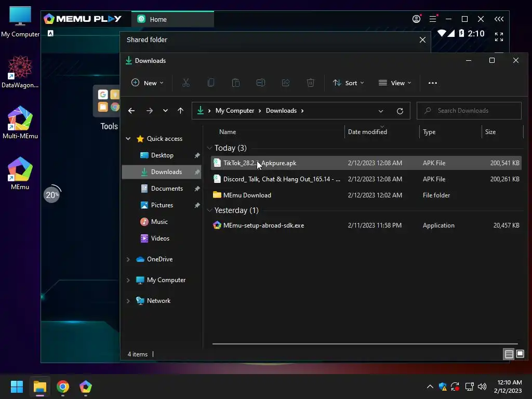Select Documents in navigation pane
Image resolution: width=532 pixels, height=399 pixels.
tap(162, 188)
